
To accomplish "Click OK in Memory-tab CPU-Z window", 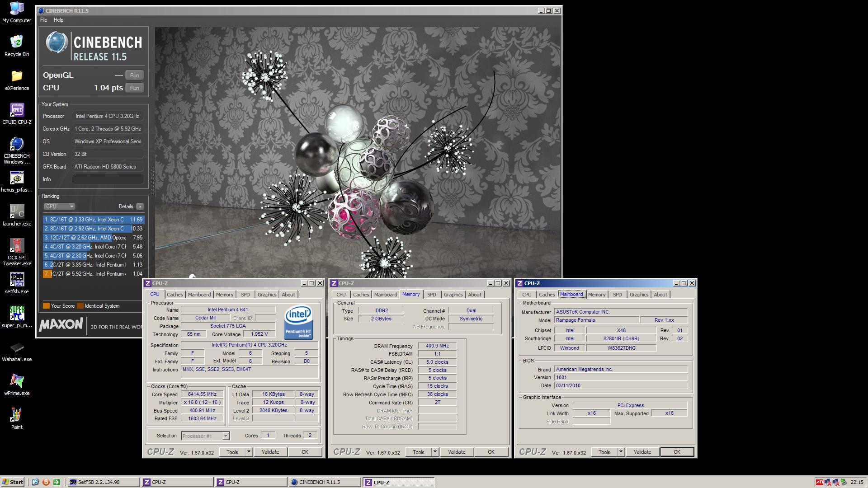I will coord(491,452).
